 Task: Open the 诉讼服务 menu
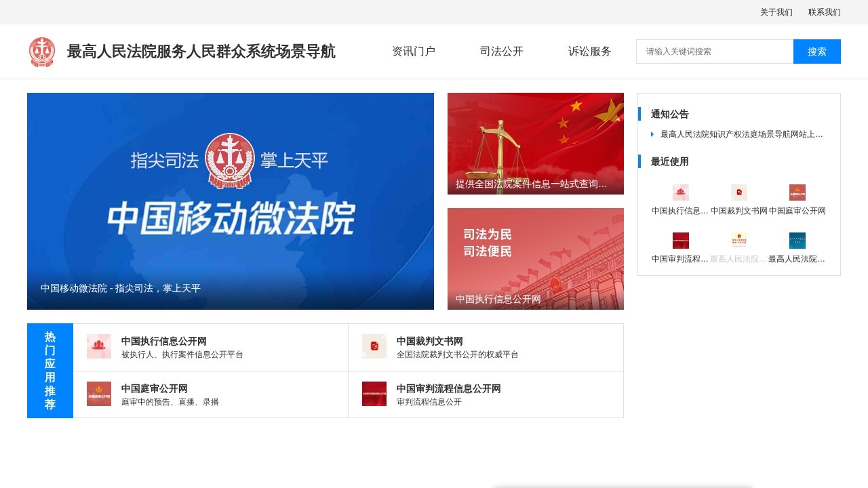click(590, 52)
